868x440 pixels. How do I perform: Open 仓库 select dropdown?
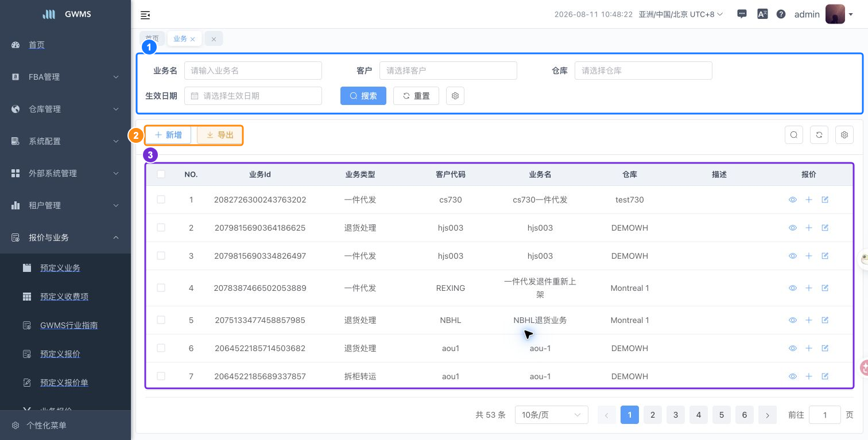644,71
